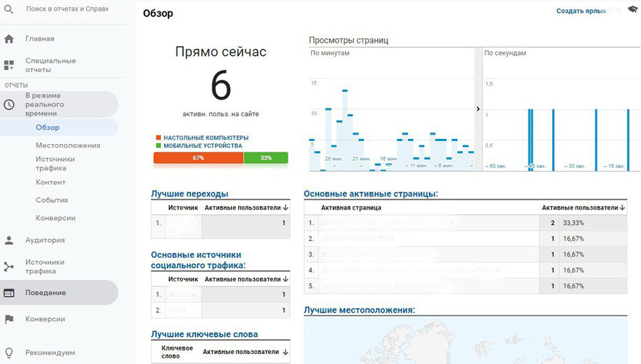Screen dimensions: 641x364
Task: Click the Источники трафика branch icon
Action: [9, 266]
